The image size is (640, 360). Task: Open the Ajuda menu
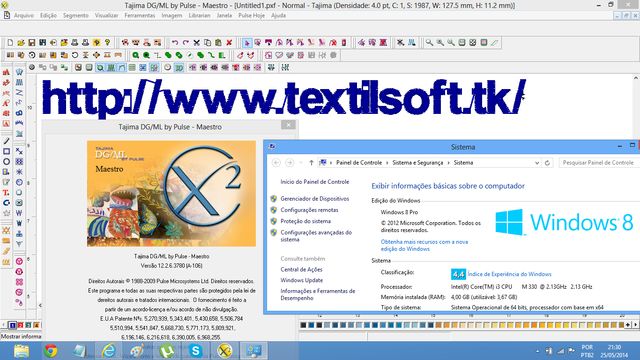coord(278,16)
